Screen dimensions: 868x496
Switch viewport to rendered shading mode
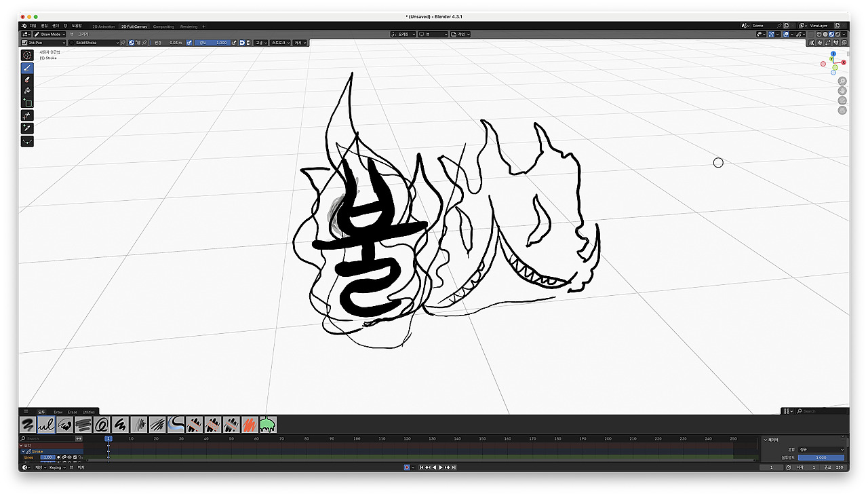(837, 34)
